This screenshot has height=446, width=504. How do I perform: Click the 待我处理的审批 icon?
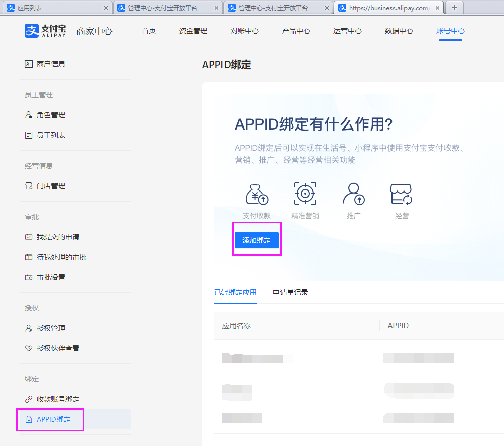click(x=29, y=257)
